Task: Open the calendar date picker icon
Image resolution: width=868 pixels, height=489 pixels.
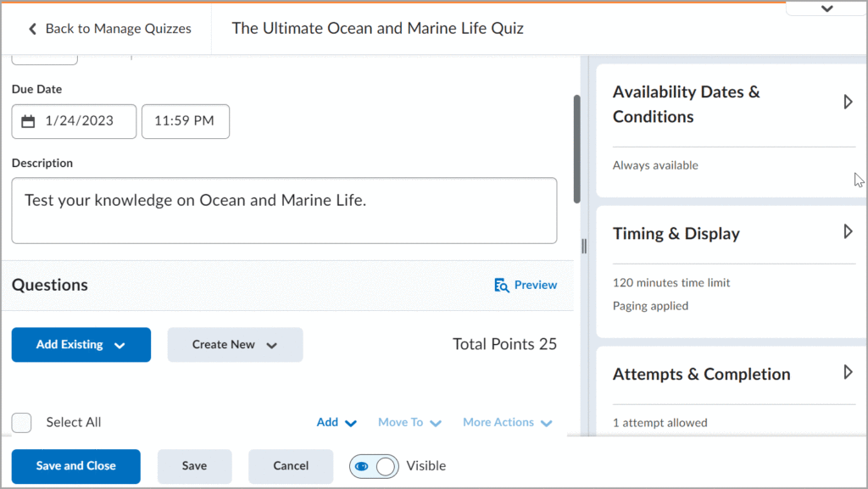Action: coord(28,121)
